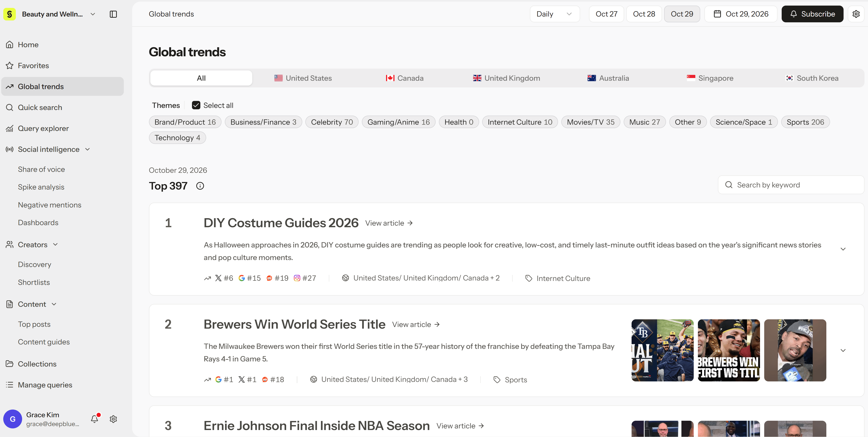Select the Singapore country tab
The height and width of the screenshot is (437, 868).
[710, 78]
